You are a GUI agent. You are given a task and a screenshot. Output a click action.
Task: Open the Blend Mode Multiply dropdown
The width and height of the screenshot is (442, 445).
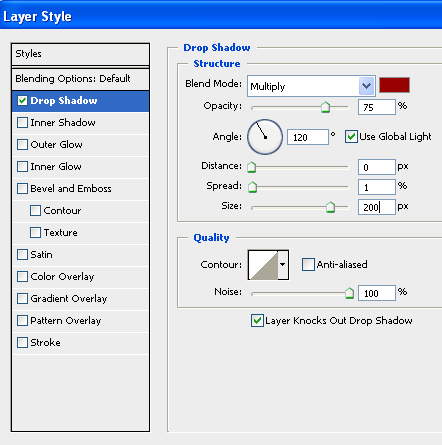coord(311,86)
